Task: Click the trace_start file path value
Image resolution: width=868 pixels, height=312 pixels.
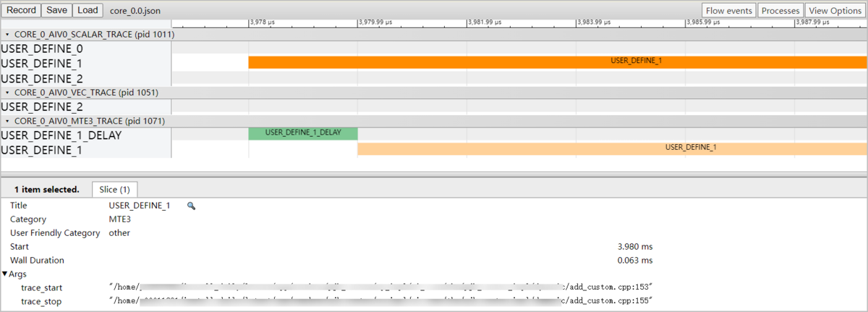Action: [x=380, y=287]
